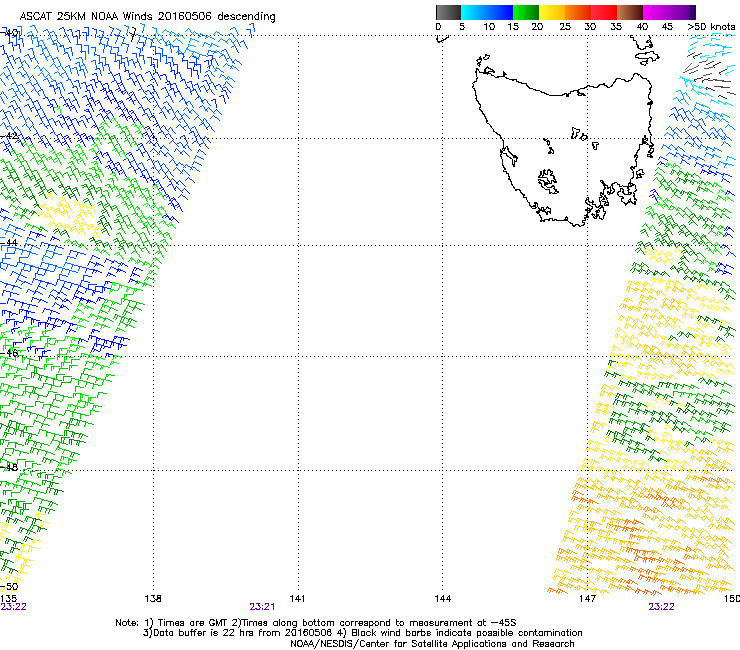Pick the brown 35-40 knots legend segment
740x650 pixels.
(x=630, y=12)
